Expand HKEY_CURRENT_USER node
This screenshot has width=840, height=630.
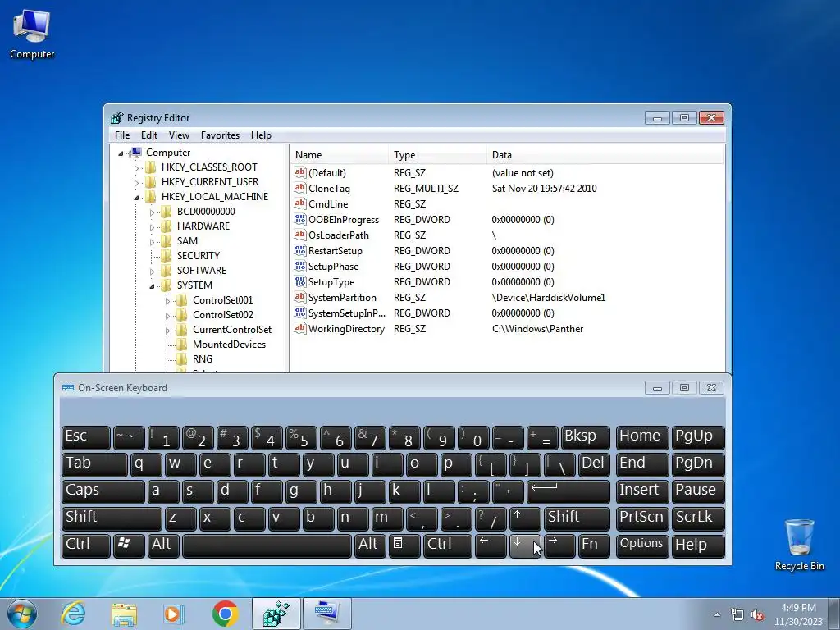pos(136,183)
